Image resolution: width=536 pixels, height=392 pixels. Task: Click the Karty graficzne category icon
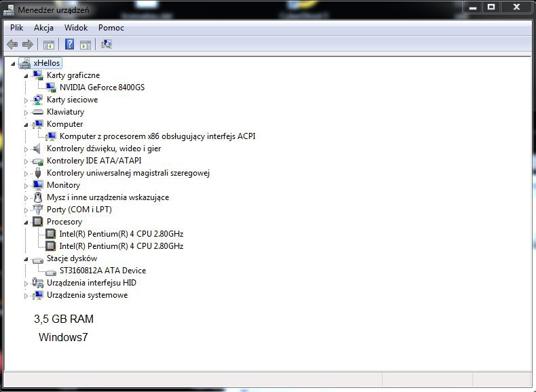click(x=38, y=75)
